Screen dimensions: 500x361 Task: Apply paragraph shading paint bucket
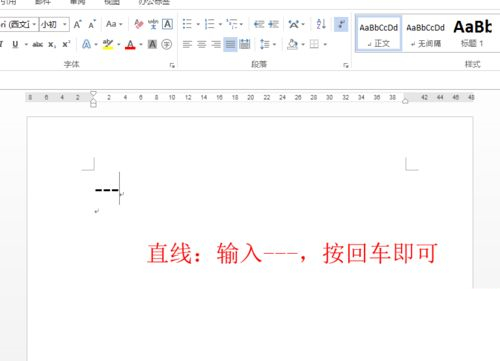click(x=292, y=44)
